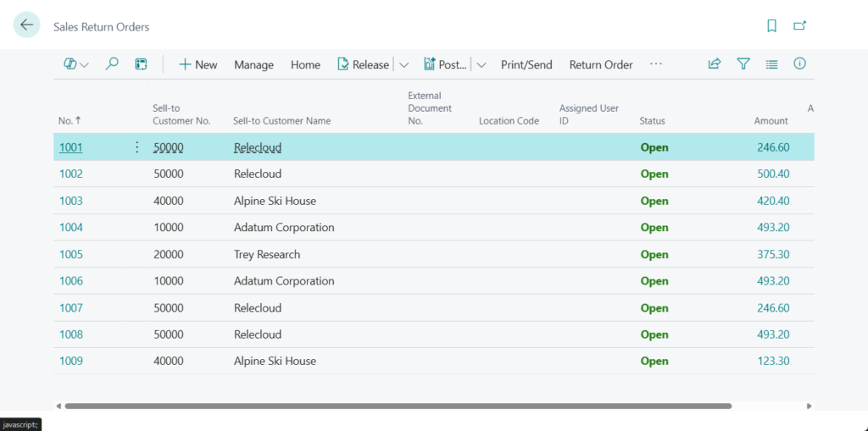Open return order 1005 link
Viewport: 868px width, 431px height.
click(71, 255)
